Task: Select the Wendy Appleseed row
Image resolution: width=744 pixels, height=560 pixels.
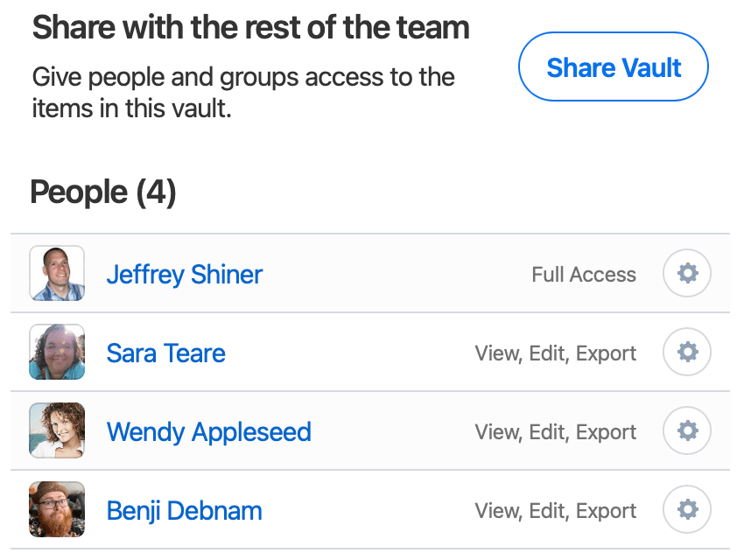Action: click(x=376, y=430)
